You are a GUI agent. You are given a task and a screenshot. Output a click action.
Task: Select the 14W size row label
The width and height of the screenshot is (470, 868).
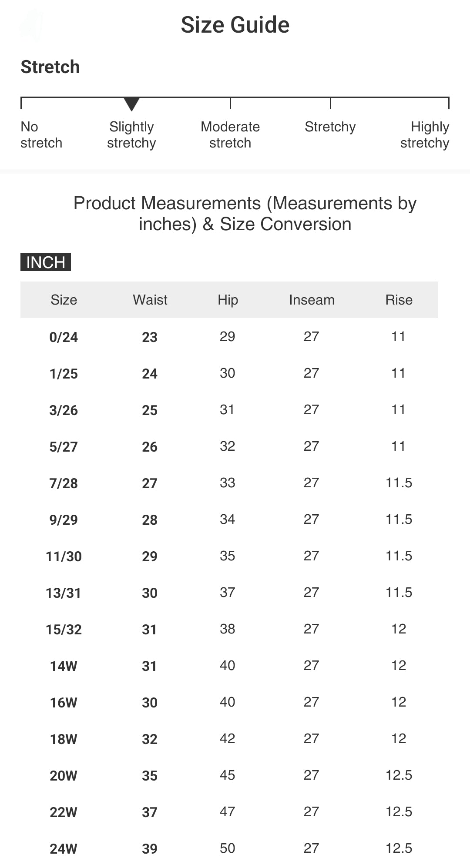(64, 666)
